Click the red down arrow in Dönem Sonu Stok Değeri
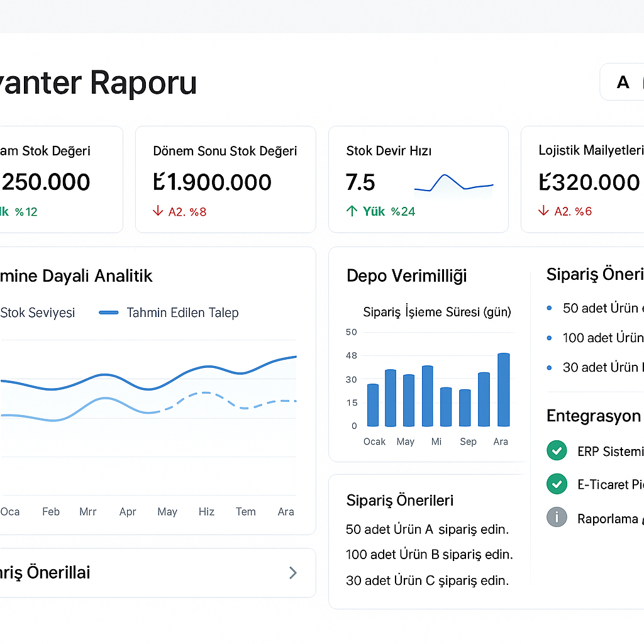644x644 pixels. click(158, 211)
